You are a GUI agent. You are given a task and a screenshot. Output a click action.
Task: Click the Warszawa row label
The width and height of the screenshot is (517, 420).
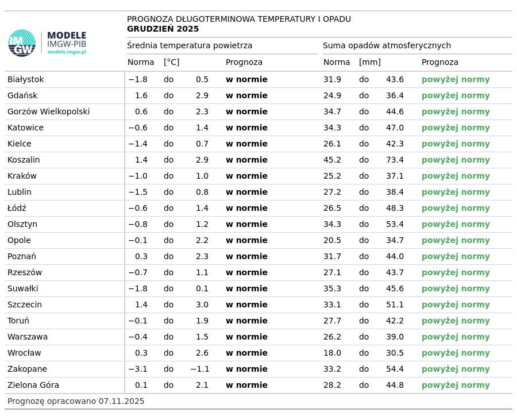point(28,337)
